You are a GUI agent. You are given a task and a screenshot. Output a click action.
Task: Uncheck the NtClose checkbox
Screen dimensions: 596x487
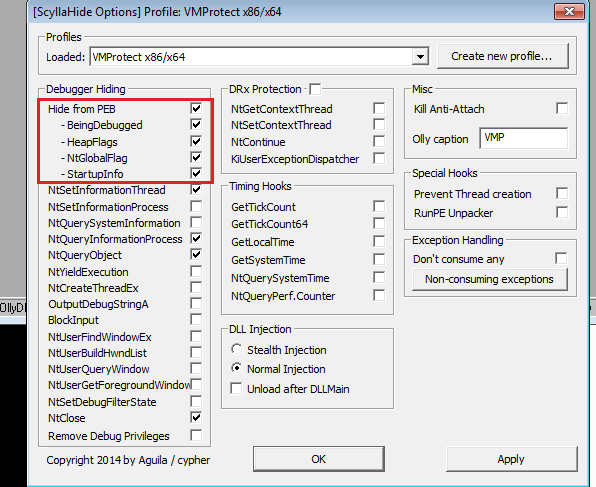[196, 417]
